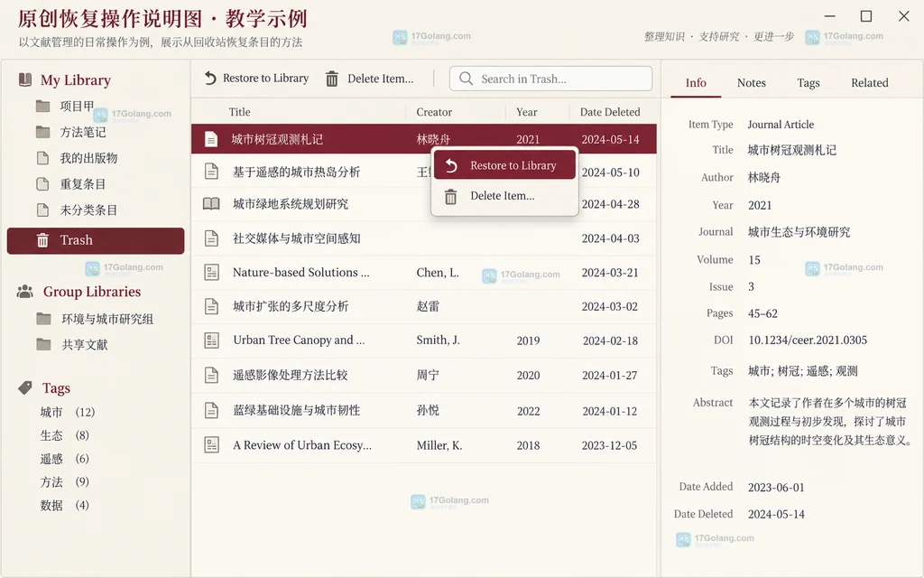Click the folder icon beside 项目甲
Screen dimensions: 924x578
(42, 107)
